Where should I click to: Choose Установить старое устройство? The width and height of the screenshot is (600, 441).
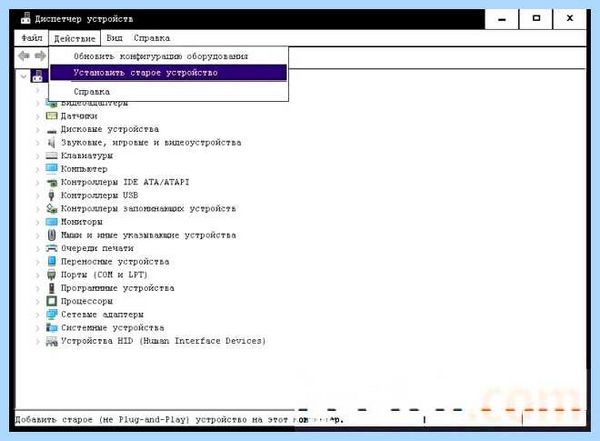click(168, 73)
